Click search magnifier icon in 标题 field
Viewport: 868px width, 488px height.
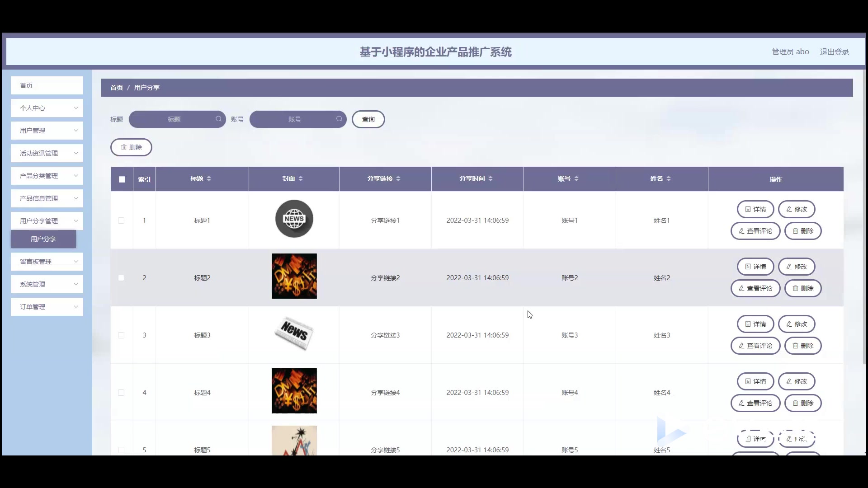[x=218, y=119]
